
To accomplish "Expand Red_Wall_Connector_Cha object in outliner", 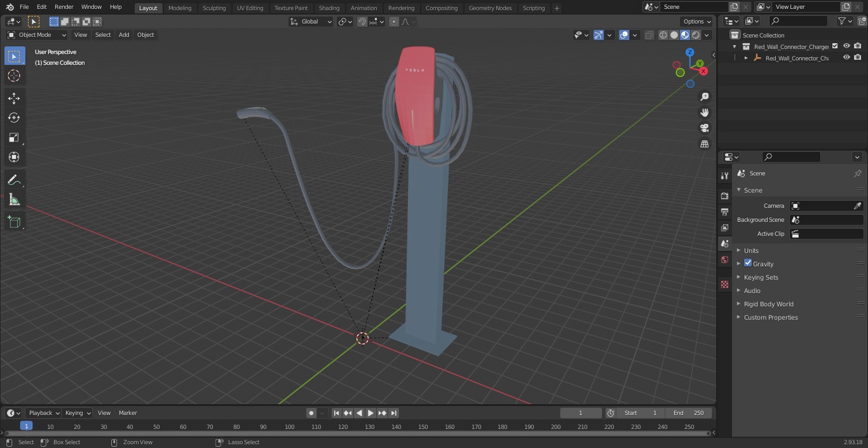I will [x=746, y=58].
